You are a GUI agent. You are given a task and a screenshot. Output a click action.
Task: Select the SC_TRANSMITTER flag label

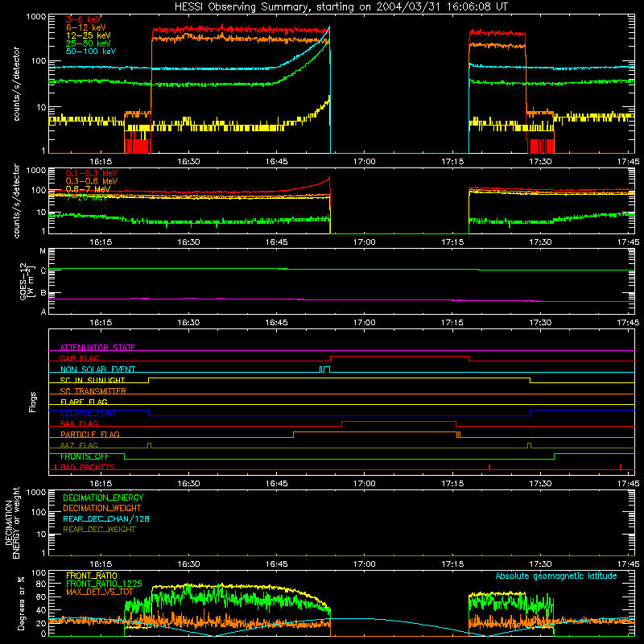pyautogui.click(x=93, y=391)
